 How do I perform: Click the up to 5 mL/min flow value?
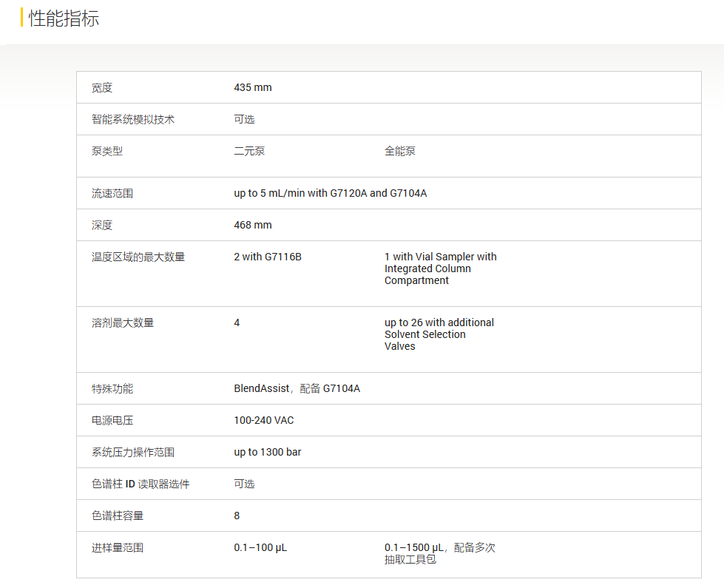pos(330,193)
